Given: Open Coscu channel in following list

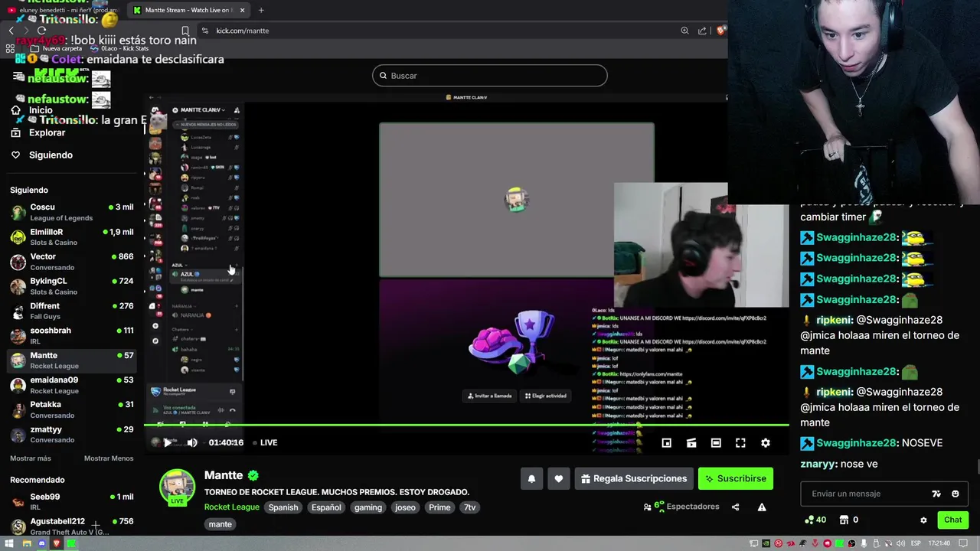Looking at the screenshot, I should pyautogui.click(x=73, y=212).
